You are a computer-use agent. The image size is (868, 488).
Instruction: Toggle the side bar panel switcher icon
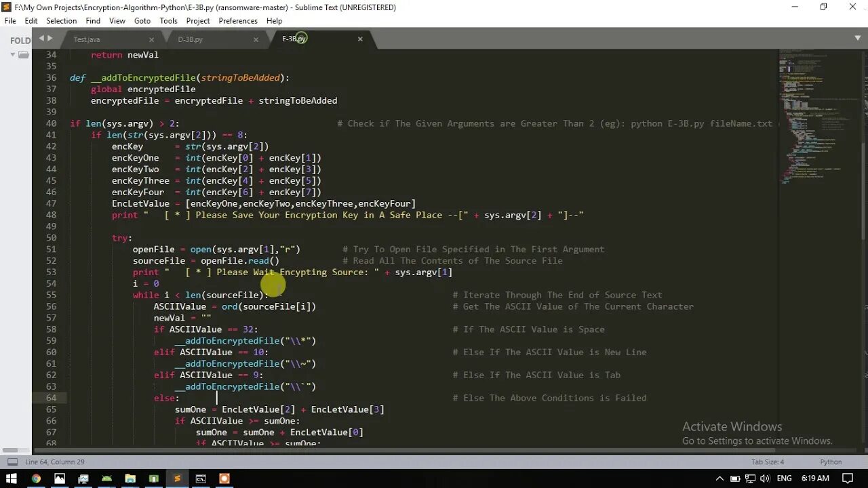click(12, 462)
